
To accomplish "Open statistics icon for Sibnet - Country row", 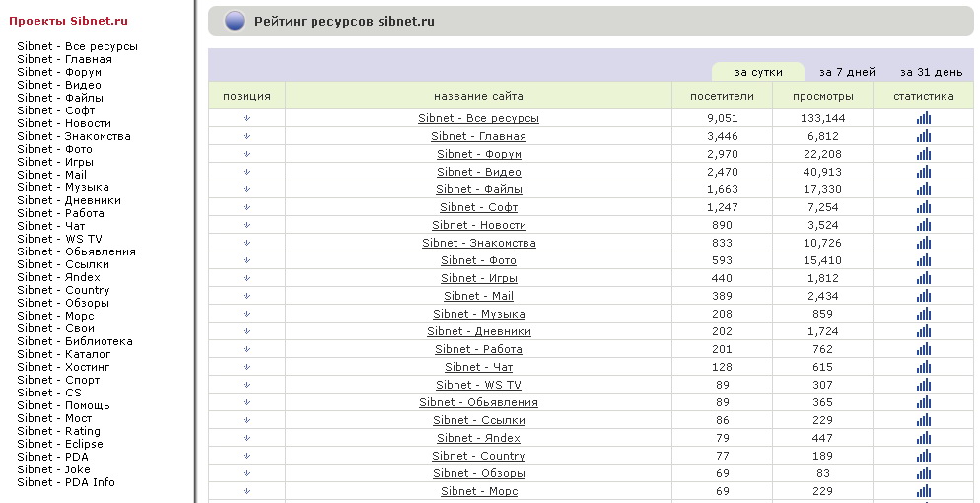I will tap(924, 456).
